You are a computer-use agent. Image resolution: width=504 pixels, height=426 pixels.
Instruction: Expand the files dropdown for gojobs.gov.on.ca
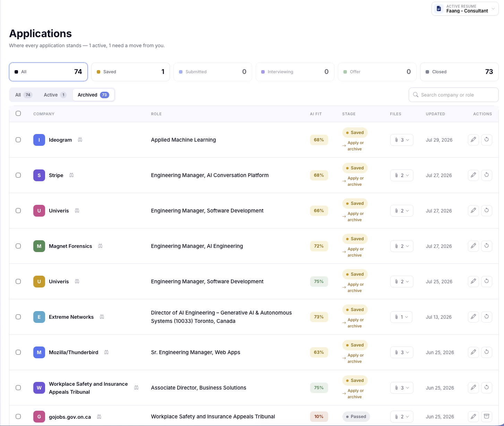[402, 417]
